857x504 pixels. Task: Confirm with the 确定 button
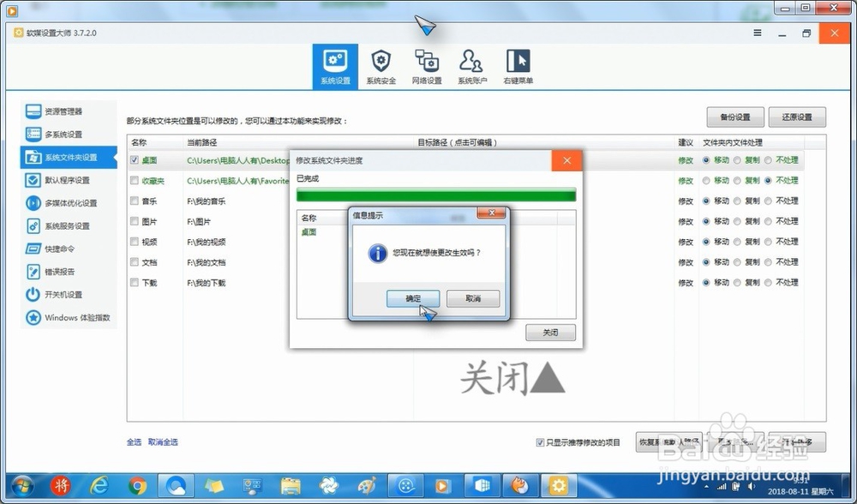pos(413,298)
